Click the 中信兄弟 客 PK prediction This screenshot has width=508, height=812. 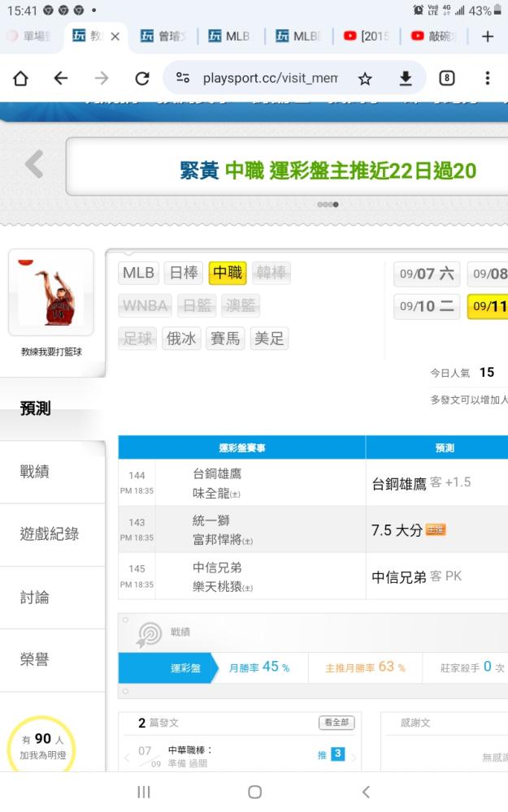coord(417,577)
